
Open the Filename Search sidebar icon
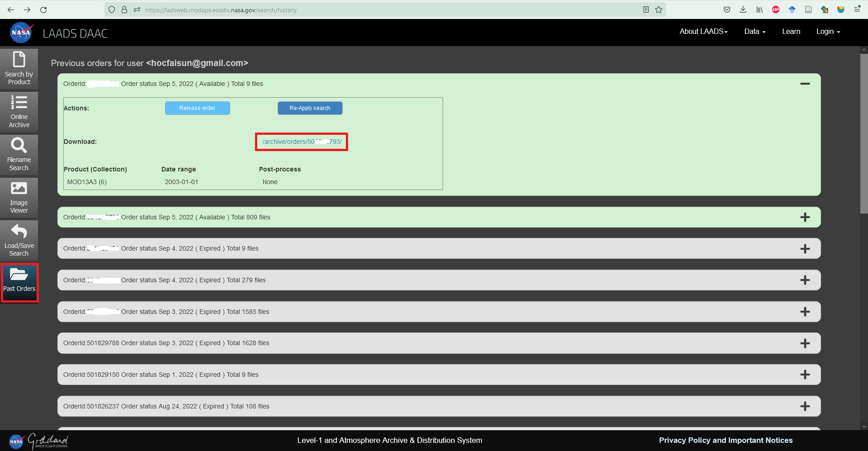click(x=19, y=154)
